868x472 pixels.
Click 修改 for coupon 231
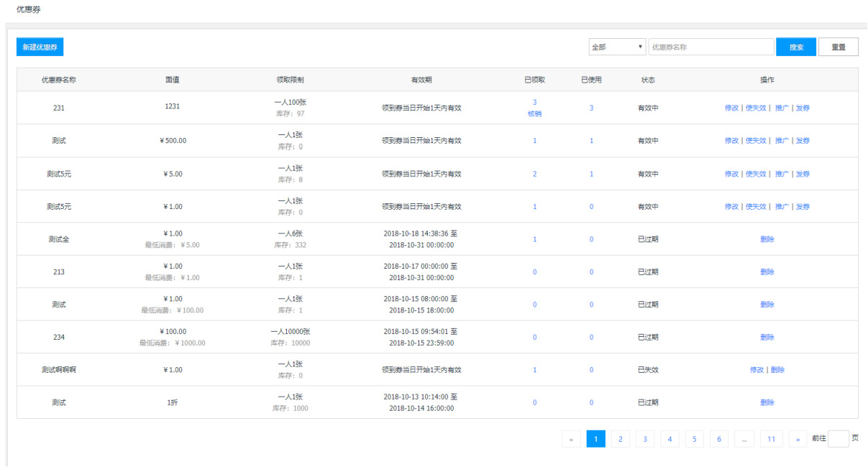point(731,108)
